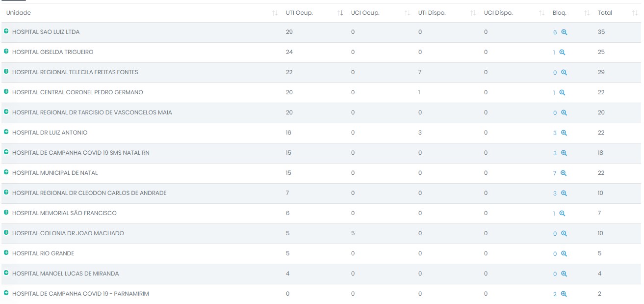Sort by UCI Ocup. column header
The width and height of the screenshot is (644, 304).
tap(365, 13)
